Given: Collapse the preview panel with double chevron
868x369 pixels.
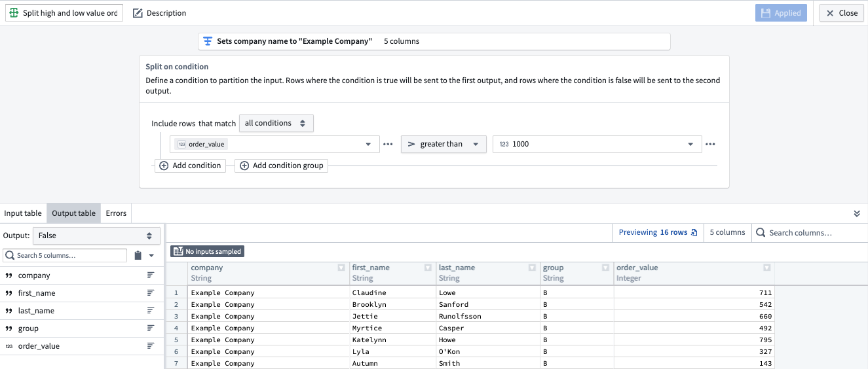Looking at the screenshot, I should (857, 213).
